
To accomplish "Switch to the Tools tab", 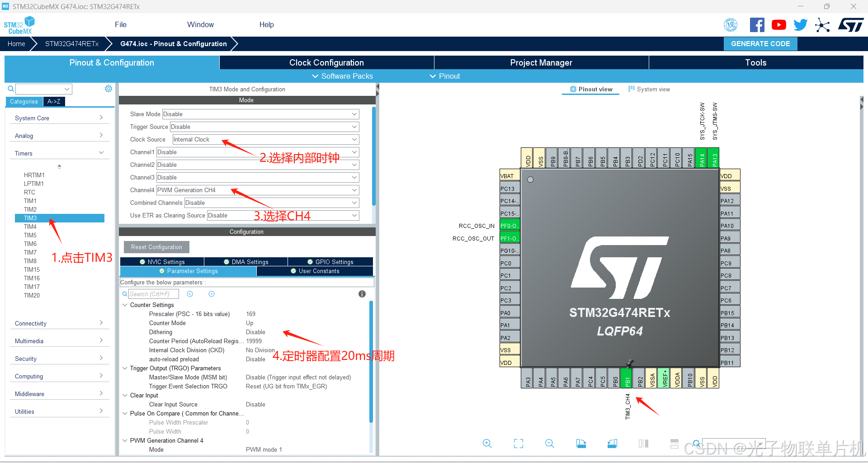I will click(756, 62).
